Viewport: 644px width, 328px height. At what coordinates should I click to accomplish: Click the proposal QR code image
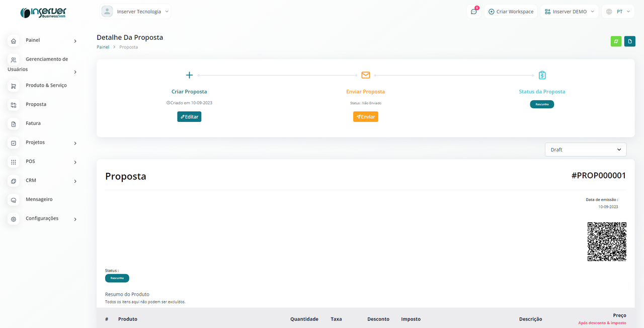click(607, 242)
